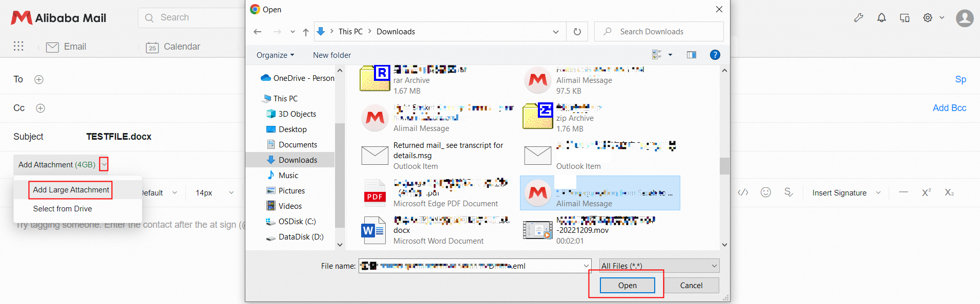Viewport: 980px width, 304px height.
Task: Select Pictures folder in tree
Action: 286,191
